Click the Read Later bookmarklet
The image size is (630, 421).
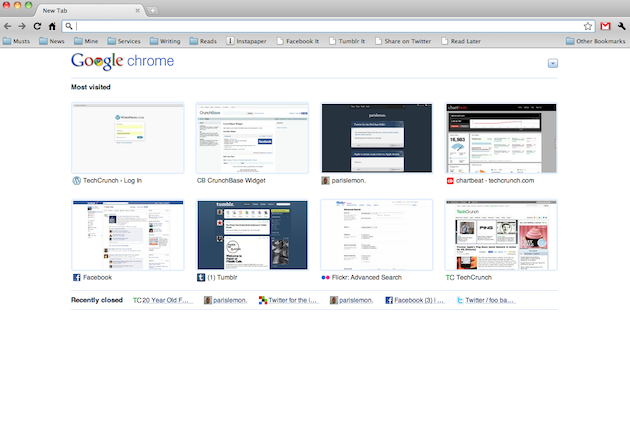click(461, 41)
